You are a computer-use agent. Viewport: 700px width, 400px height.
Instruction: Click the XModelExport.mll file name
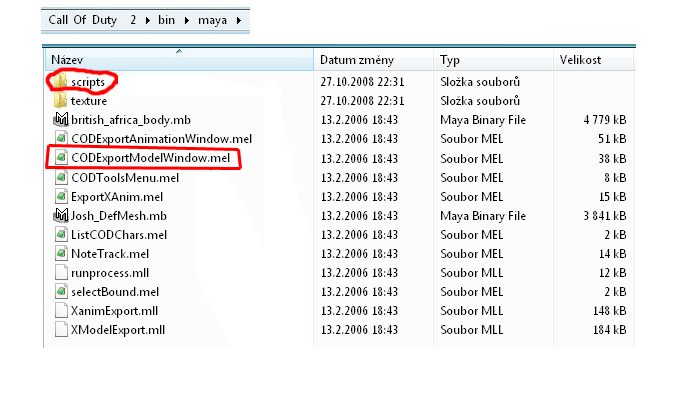pos(118,330)
